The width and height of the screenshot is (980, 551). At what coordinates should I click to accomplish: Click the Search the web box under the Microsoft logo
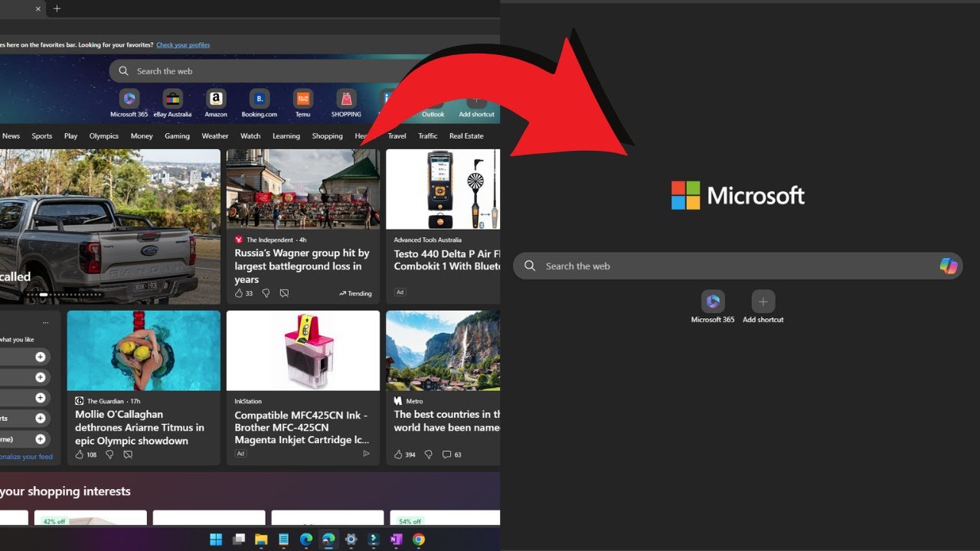(x=737, y=266)
